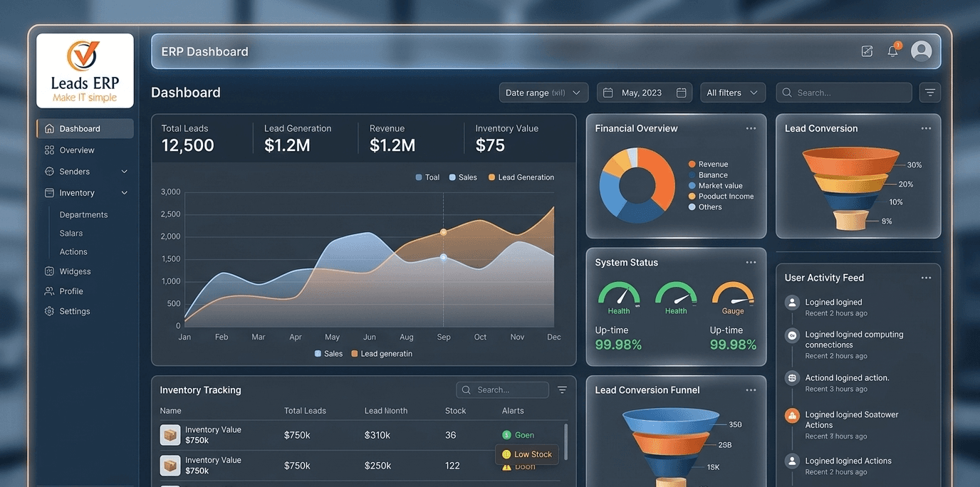Image resolution: width=980 pixels, height=487 pixels.
Task: Toggle Lead Generation series in top legend
Action: (x=521, y=177)
